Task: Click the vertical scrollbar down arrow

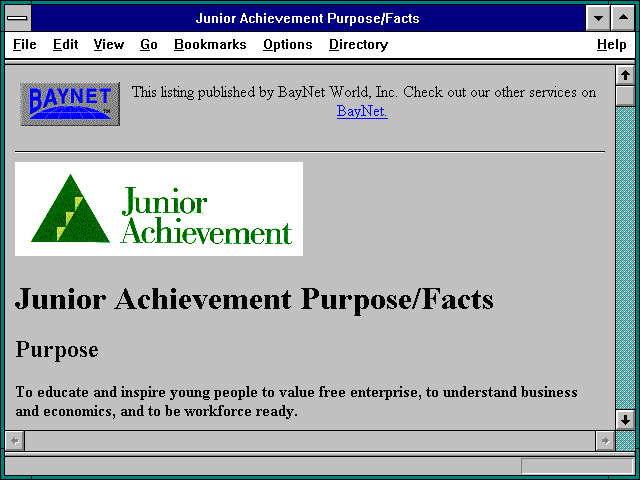Action: pos(625,420)
